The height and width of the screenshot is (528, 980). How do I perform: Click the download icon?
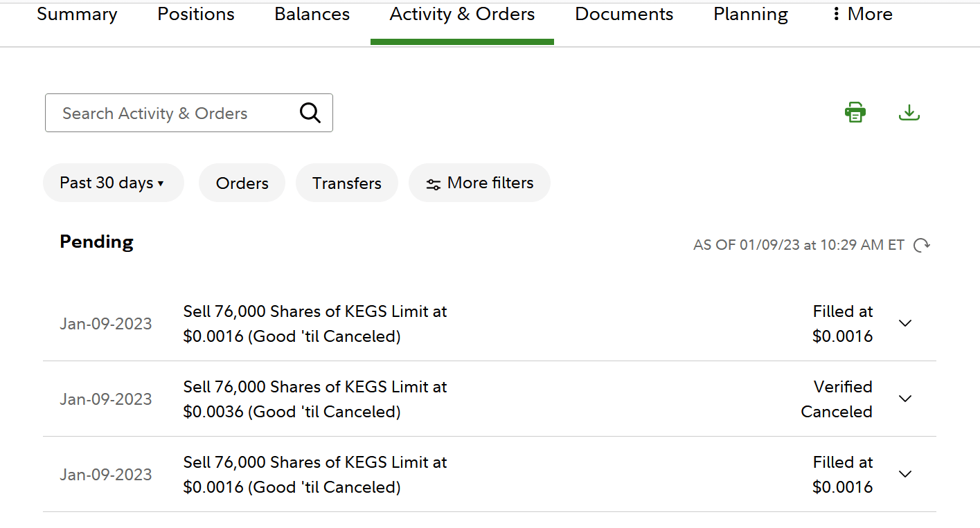pos(909,112)
